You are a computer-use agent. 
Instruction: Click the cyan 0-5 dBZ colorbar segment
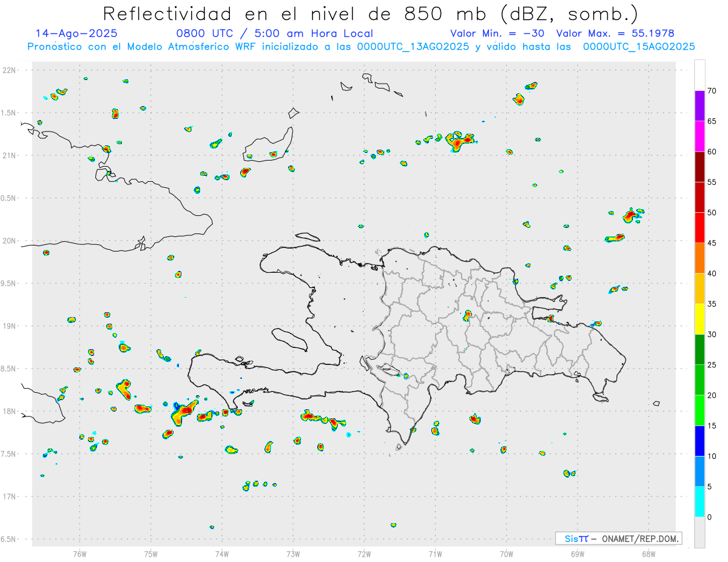click(699, 502)
